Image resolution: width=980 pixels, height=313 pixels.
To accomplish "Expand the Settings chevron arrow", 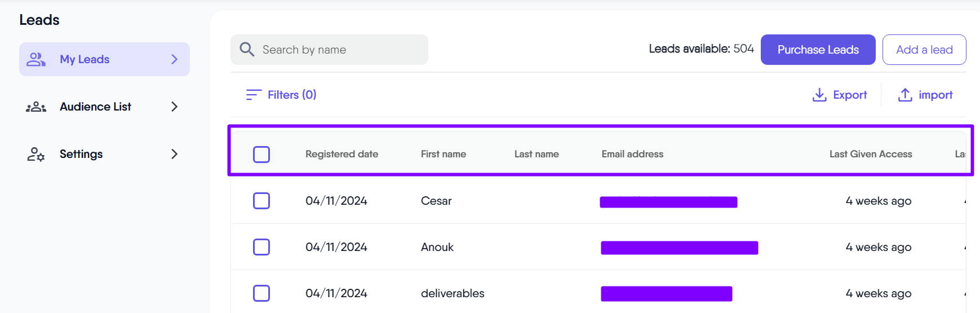I will tap(174, 154).
